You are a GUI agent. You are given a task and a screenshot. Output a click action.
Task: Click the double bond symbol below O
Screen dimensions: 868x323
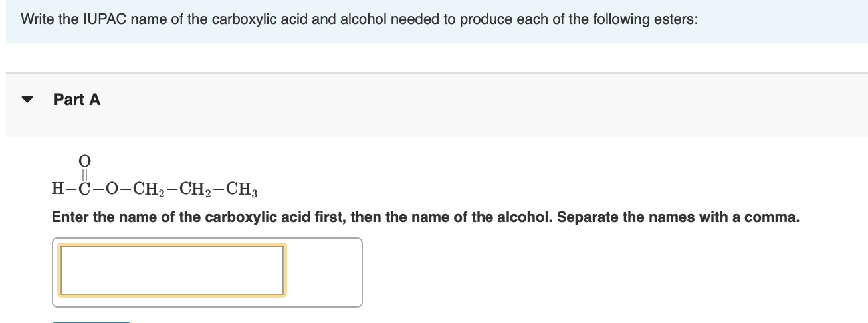(84, 173)
